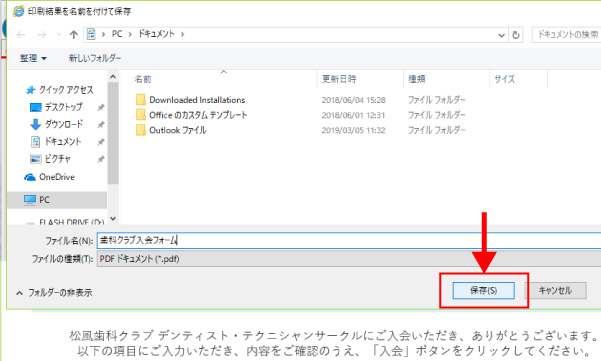Select クイック アクセス in navigation pane
Viewport: 601px width, 361px height.
(66, 90)
